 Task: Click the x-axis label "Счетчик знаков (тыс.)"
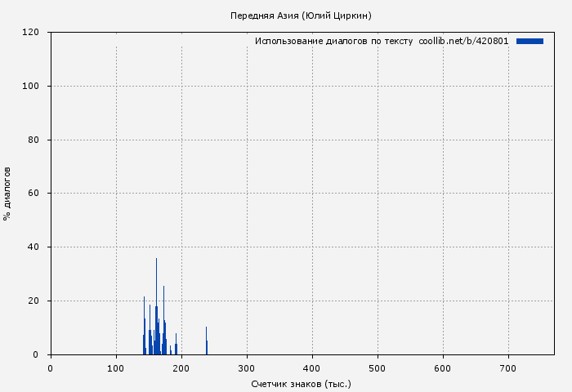301,383
